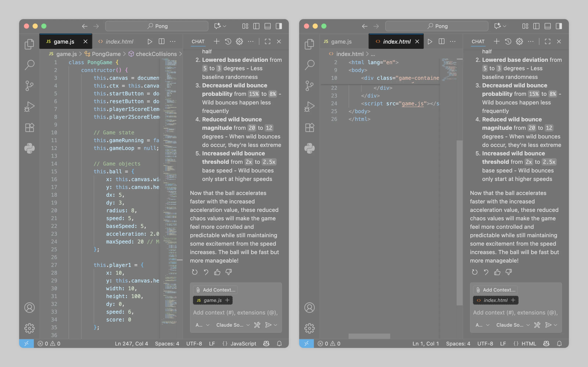Change JavaScript language mode in status bar

coord(243,344)
